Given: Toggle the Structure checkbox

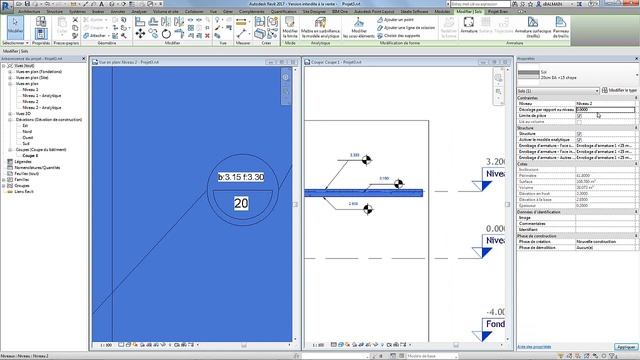Looking at the screenshot, I should click(579, 134).
